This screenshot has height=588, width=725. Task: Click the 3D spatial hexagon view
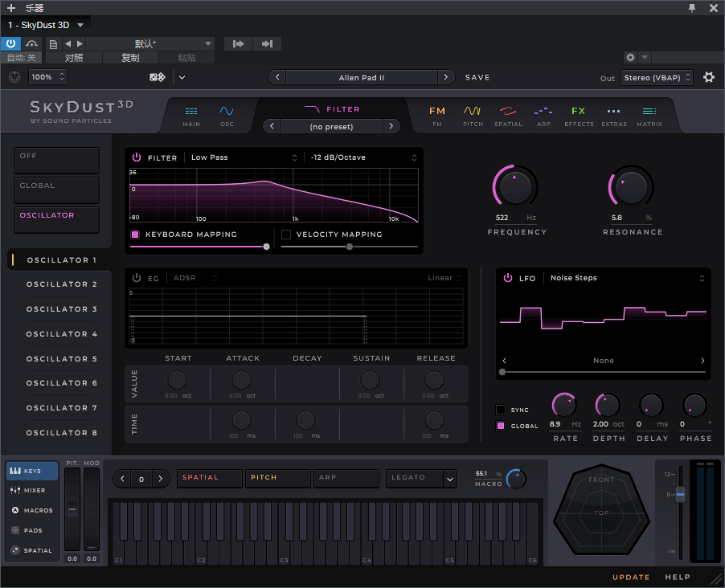(x=601, y=509)
